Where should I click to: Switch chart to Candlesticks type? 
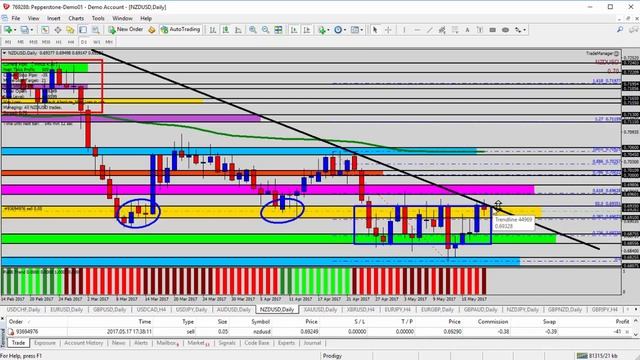click(225, 30)
